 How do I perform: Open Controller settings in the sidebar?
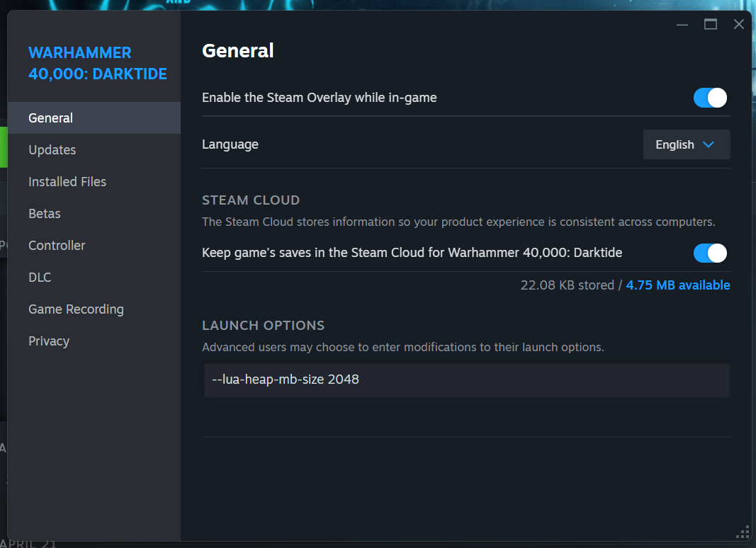click(x=57, y=246)
